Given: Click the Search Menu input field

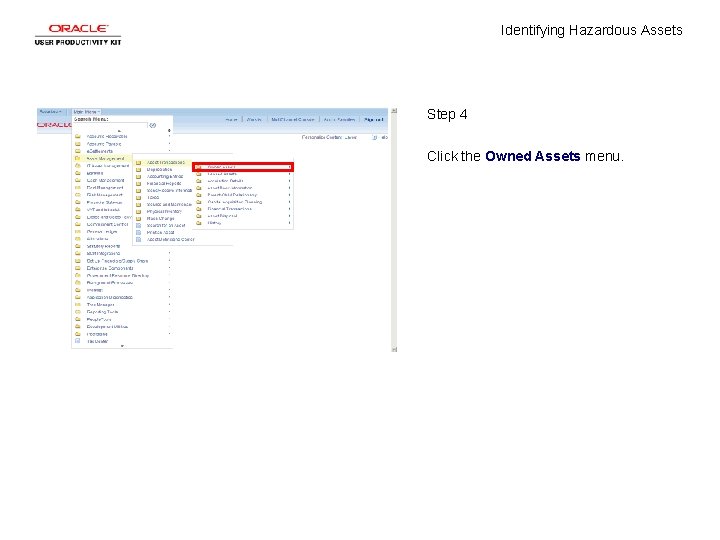Looking at the screenshot, I should pos(111,125).
